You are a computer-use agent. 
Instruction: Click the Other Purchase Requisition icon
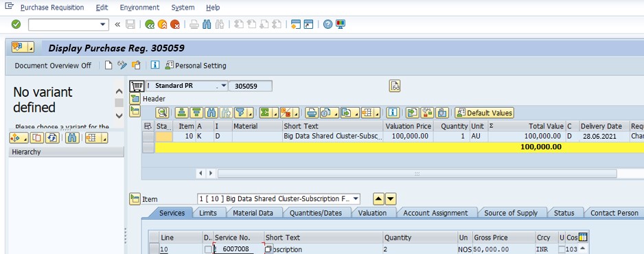[136, 65]
